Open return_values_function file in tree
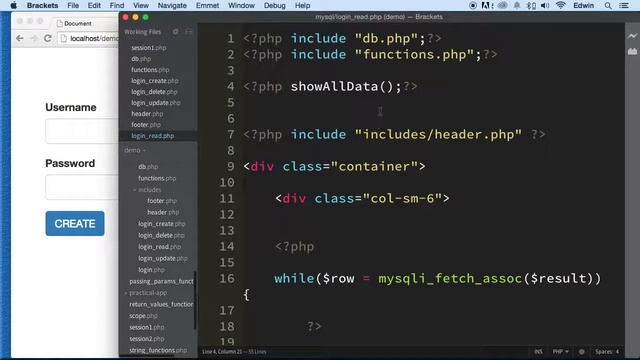 coord(161,304)
